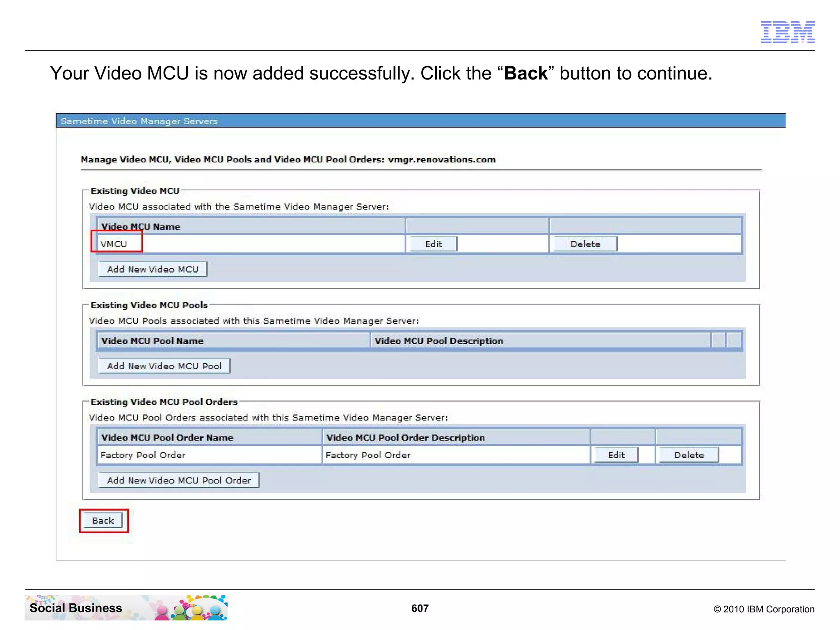
Task: Click Video MCU Pool Order Description header
Action: 456,438
